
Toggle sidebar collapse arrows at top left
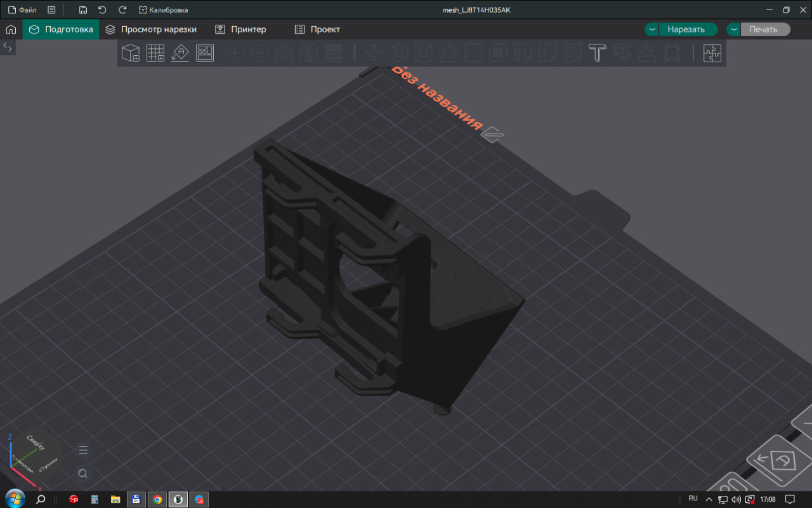click(x=8, y=47)
